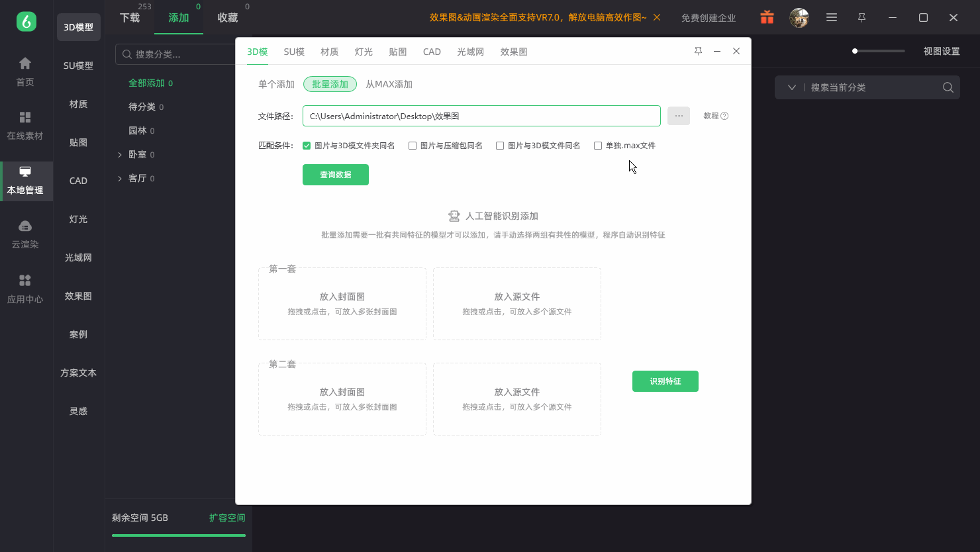This screenshot has width=980, height=552.
Task: Pin the add dialog window
Action: click(x=698, y=51)
